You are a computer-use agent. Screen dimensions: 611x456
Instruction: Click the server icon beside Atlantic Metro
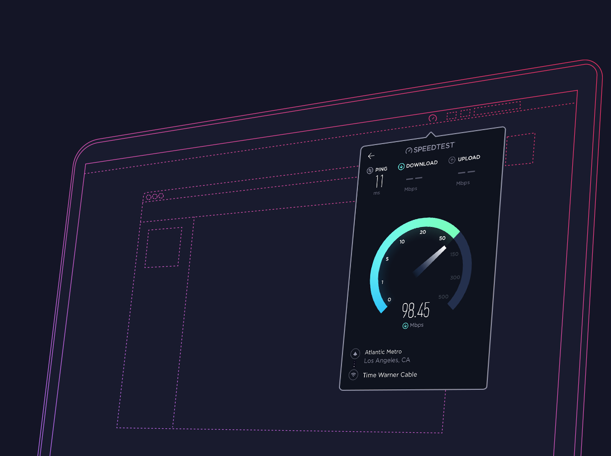pos(355,353)
